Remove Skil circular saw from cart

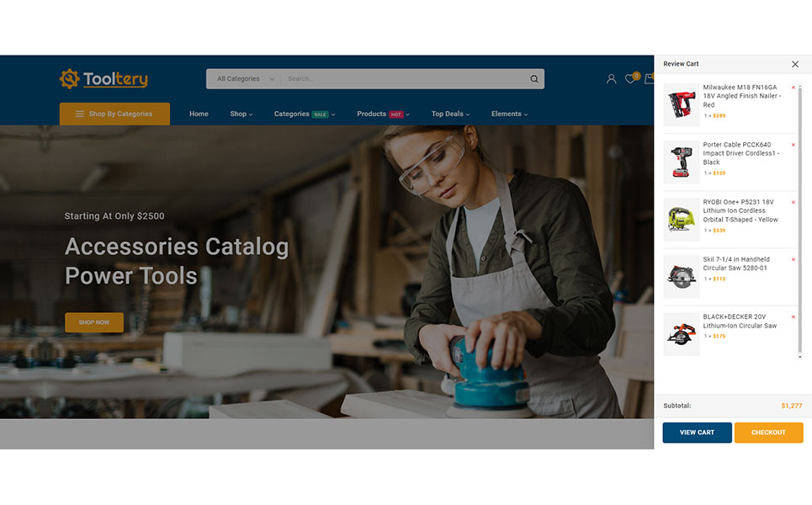pyautogui.click(x=793, y=259)
